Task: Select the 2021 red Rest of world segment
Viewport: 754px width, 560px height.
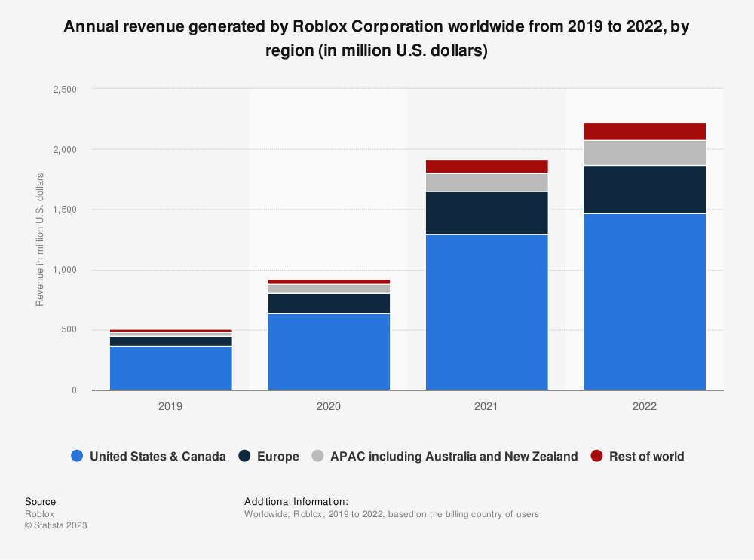Action: 486,167
